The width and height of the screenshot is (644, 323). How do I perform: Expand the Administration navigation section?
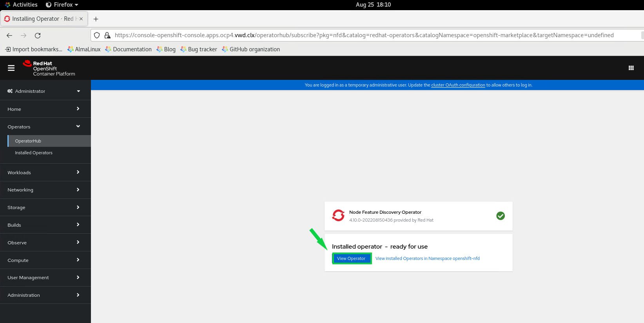click(x=45, y=295)
